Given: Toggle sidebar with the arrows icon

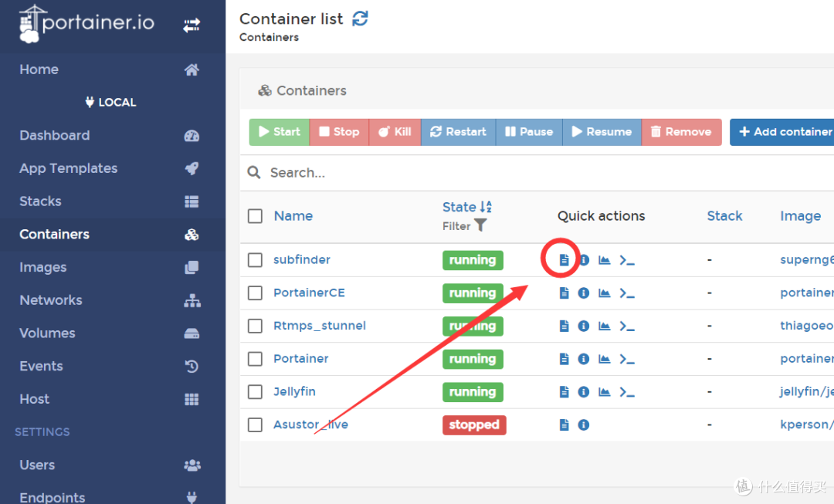Looking at the screenshot, I should click(192, 25).
